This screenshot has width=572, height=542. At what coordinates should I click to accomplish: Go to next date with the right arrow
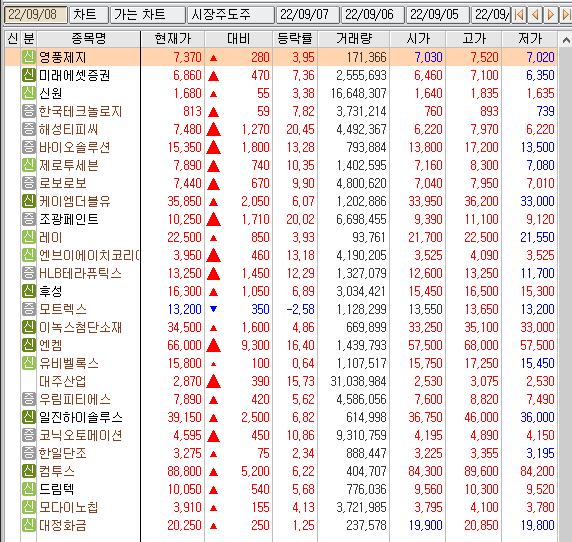(x=551, y=15)
